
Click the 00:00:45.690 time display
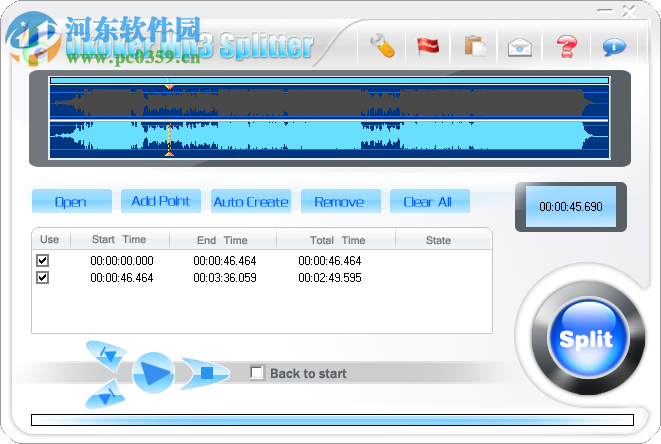tap(571, 207)
